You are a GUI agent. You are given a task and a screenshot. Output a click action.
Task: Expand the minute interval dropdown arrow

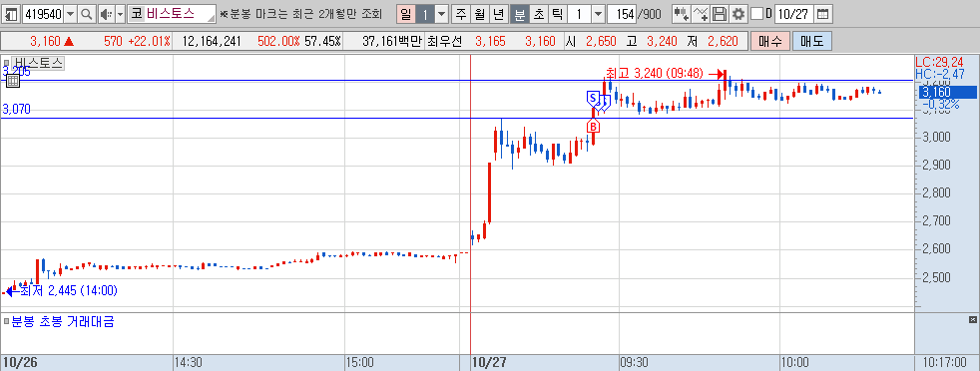coord(598,13)
